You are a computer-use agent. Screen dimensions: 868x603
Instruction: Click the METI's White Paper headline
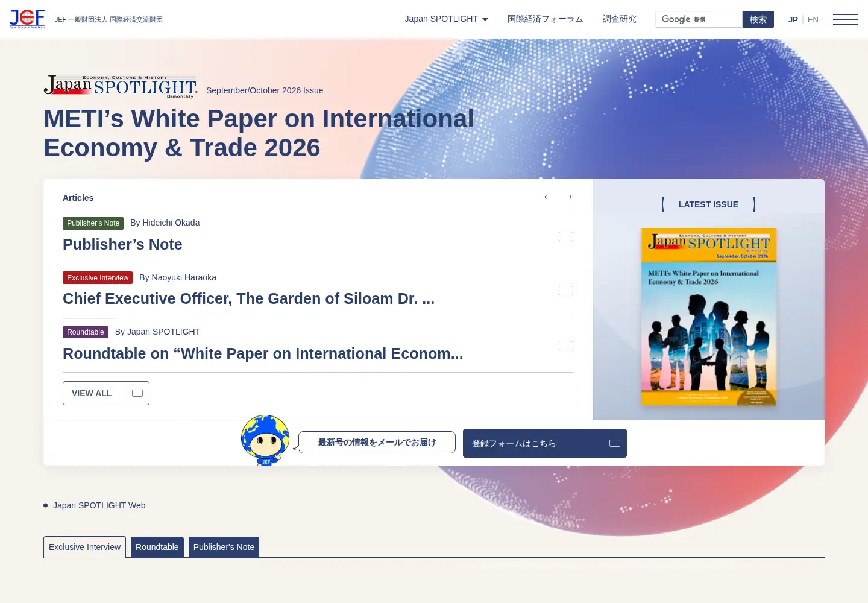pyautogui.click(x=259, y=133)
